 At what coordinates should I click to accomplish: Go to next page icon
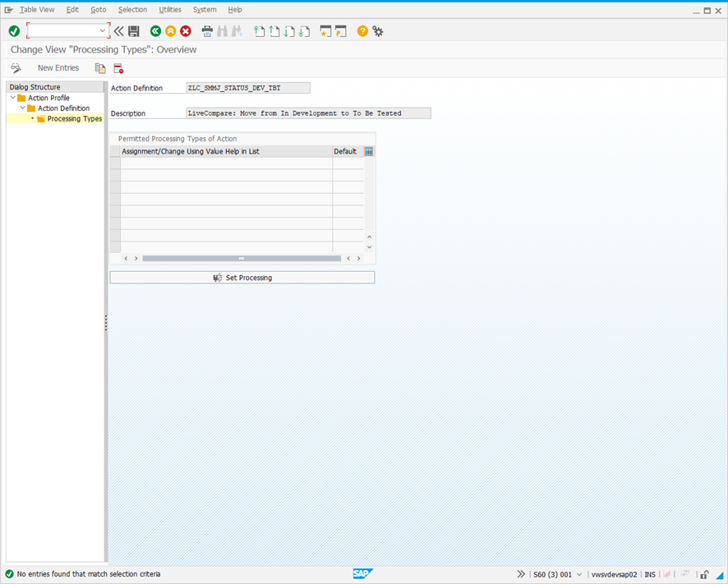[289, 31]
